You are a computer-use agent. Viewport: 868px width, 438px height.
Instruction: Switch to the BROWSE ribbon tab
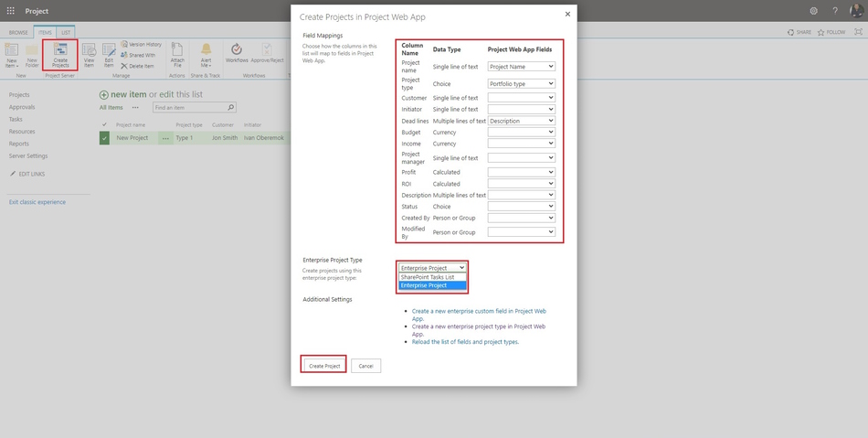18,33
